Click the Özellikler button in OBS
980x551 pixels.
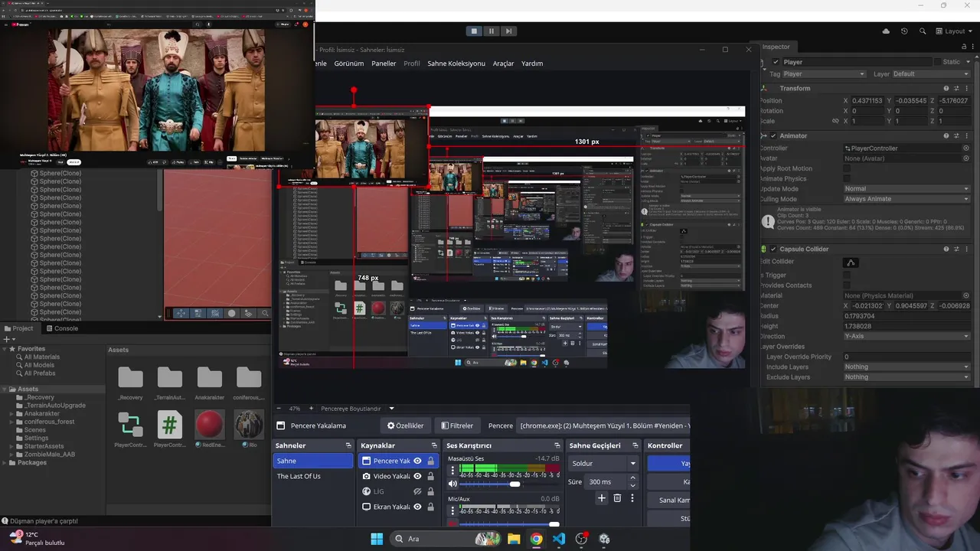pyautogui.click(x=405, y=425)
